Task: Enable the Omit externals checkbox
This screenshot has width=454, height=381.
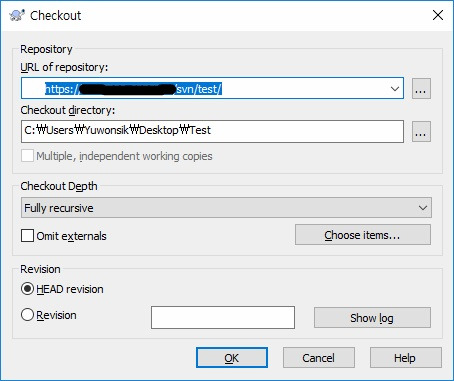Action: pyautogui.click(x=27, y=236)
